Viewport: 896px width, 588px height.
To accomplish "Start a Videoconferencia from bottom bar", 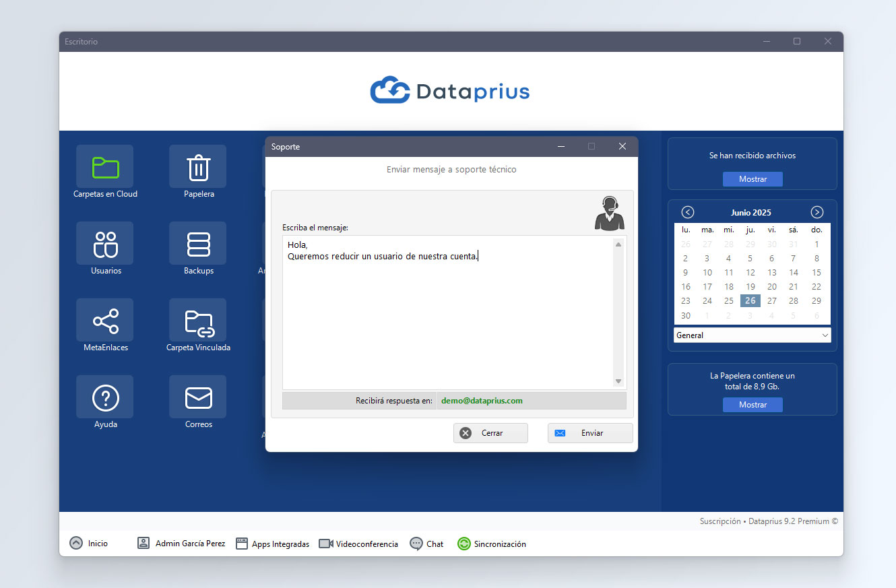I will click(358, 544).
